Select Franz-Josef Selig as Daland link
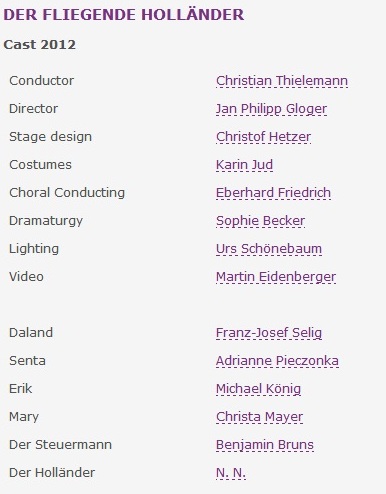 (x=269, y=333)
